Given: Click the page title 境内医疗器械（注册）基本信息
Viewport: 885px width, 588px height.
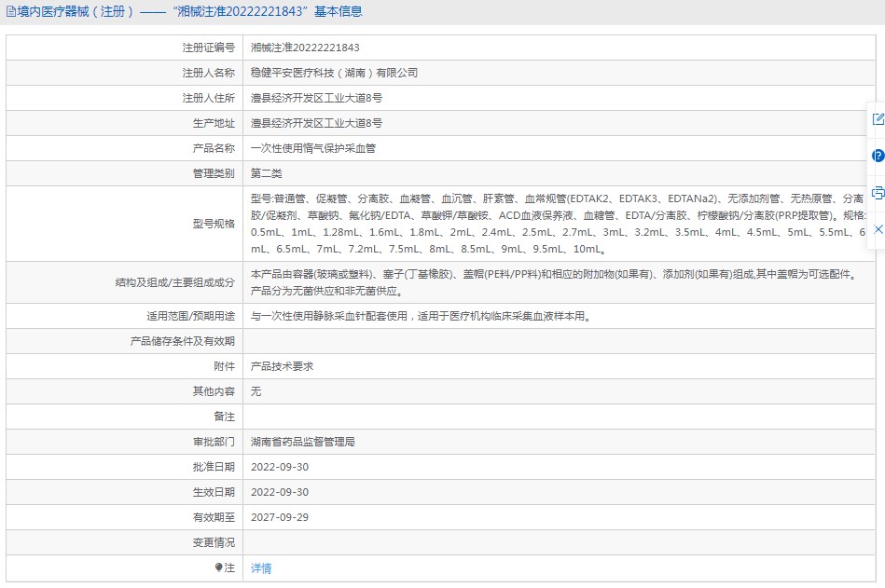Looking at the screenshot, I should click(189, 11).
